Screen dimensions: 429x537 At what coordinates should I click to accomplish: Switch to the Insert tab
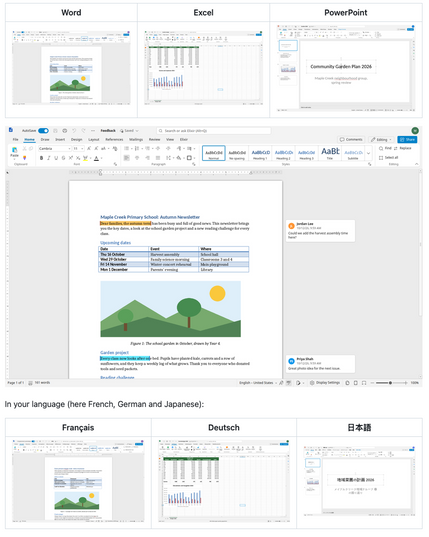pyautogui.click(x=60, y=140)
